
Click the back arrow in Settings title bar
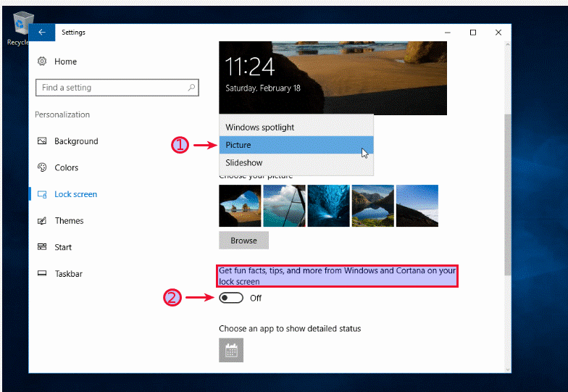[x=42, y=32]
